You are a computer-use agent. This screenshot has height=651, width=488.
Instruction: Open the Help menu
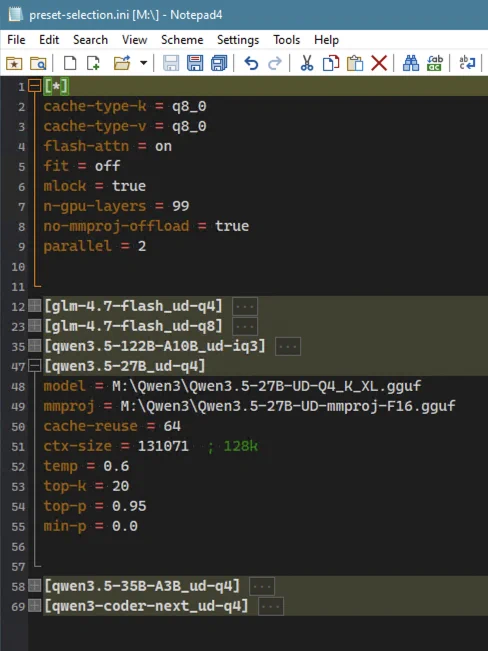326,40
